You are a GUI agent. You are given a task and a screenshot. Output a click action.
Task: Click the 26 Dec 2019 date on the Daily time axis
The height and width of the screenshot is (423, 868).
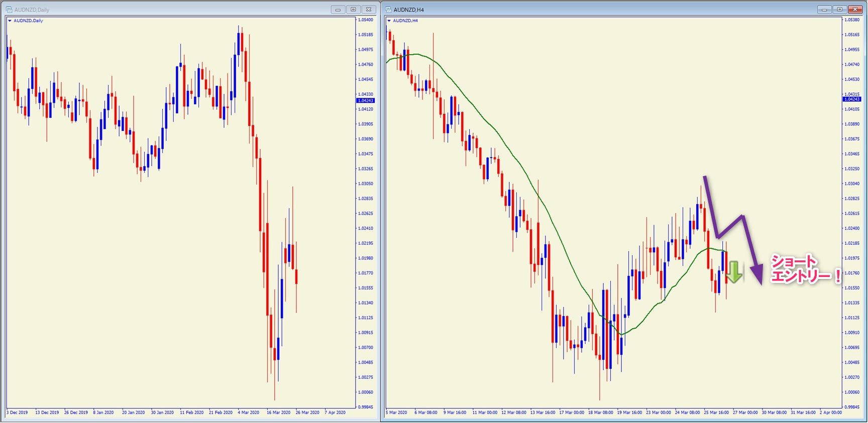tap(76, 412)
